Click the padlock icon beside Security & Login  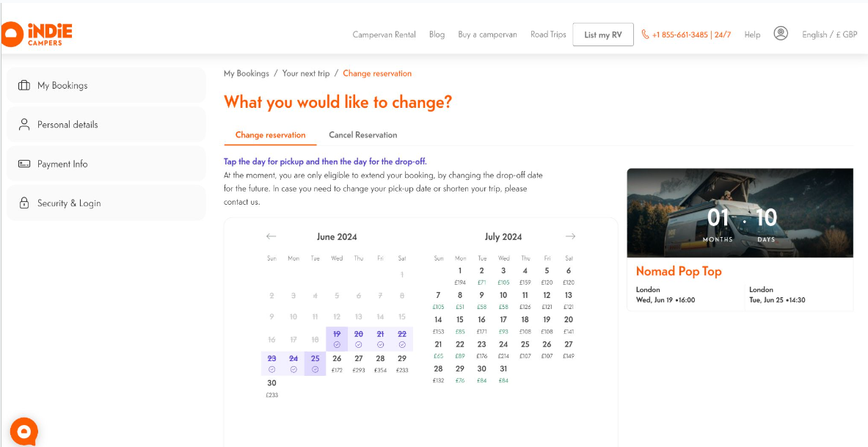[x=24, y=203]
